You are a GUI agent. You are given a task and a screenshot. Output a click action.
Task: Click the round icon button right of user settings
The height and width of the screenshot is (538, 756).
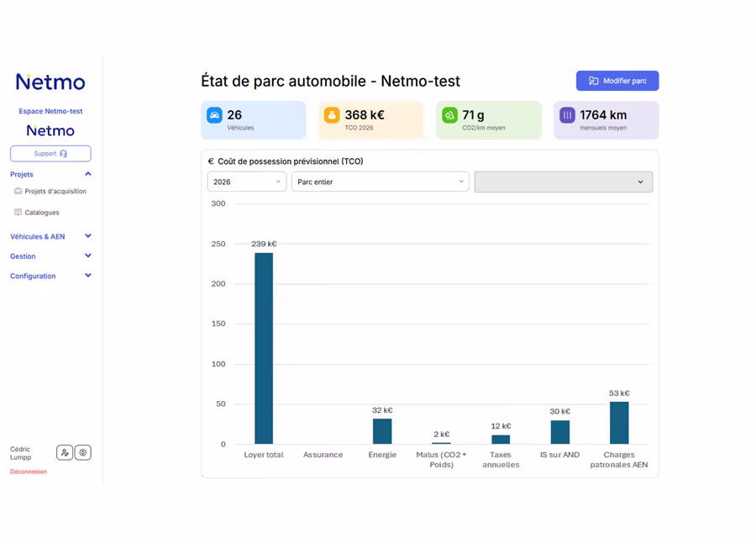[x=82, y=452]
